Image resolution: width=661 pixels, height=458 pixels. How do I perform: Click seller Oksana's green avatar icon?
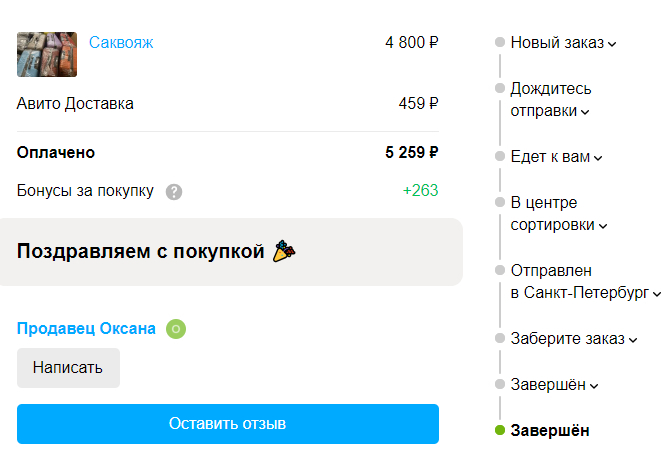coord(176,329)
